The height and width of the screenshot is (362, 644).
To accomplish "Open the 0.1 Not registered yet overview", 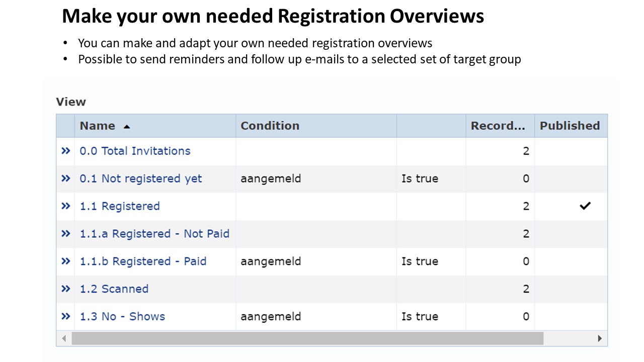I will 140,178.
